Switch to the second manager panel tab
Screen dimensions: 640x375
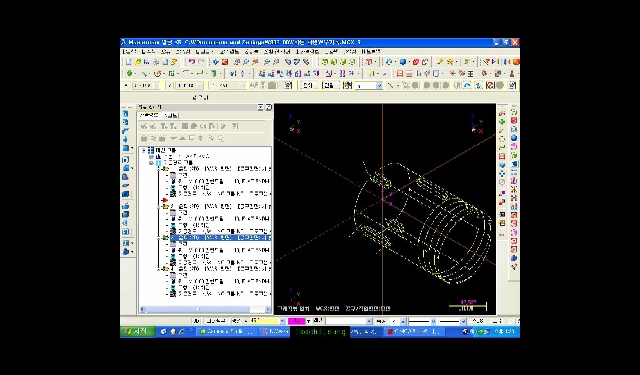(170, 115)
